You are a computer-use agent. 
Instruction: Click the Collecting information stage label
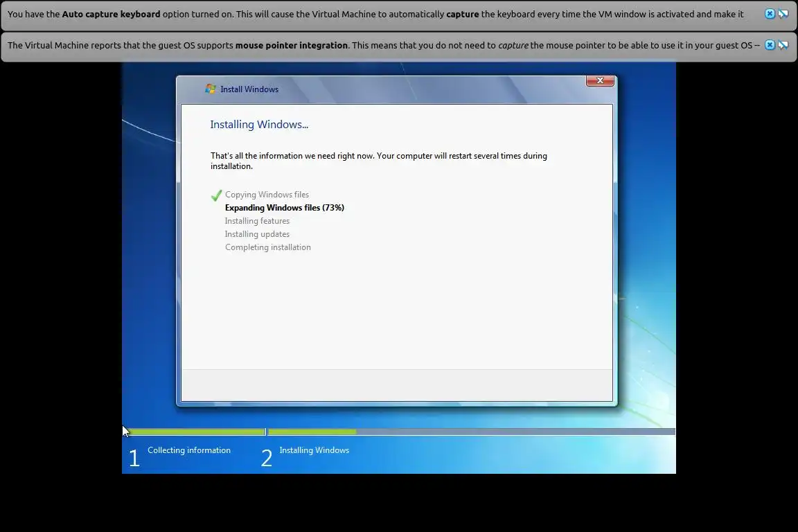[x=189, y=450]
